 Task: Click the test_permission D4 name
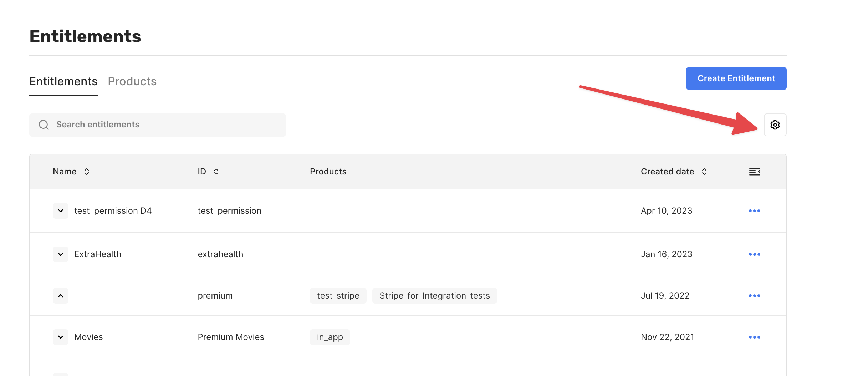113,211
